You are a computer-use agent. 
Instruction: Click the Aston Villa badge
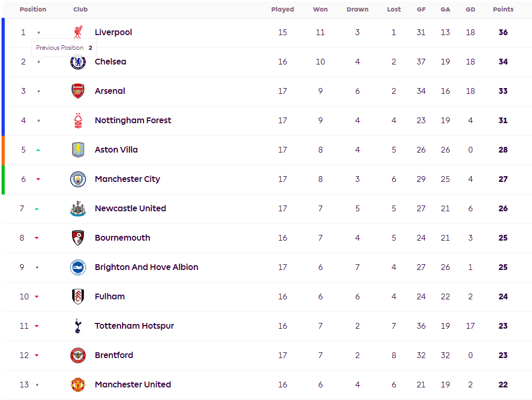coord(78,149)
